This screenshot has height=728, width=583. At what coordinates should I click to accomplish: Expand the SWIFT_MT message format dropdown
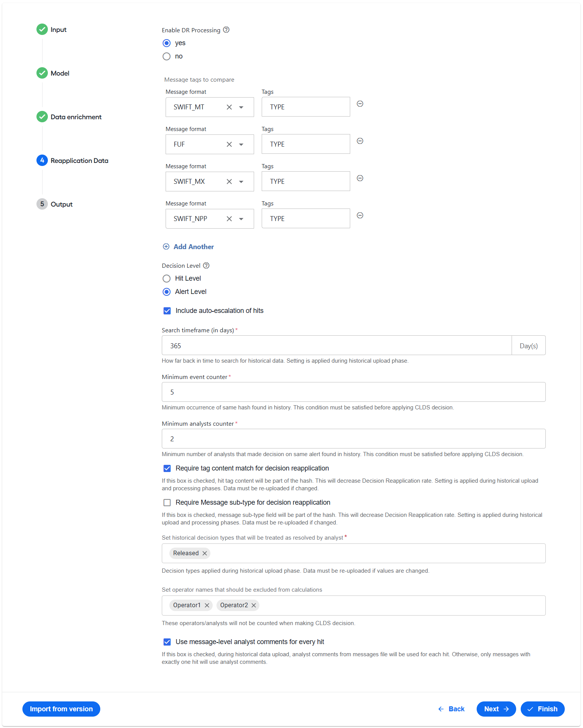point(241,107)
